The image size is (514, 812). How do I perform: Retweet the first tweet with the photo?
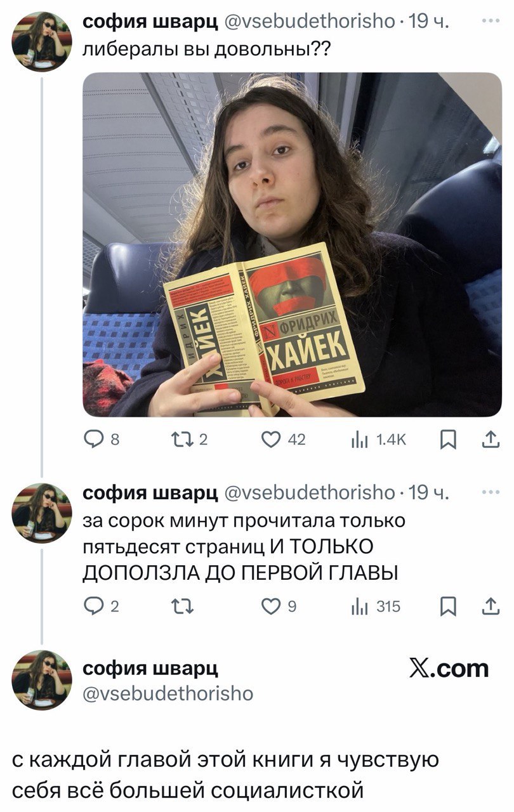185,440
